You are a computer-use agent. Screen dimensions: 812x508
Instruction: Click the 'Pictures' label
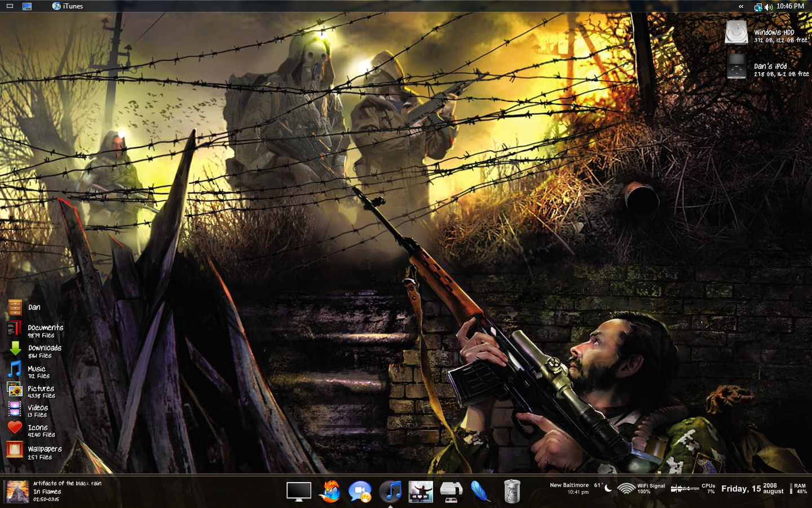41,388
